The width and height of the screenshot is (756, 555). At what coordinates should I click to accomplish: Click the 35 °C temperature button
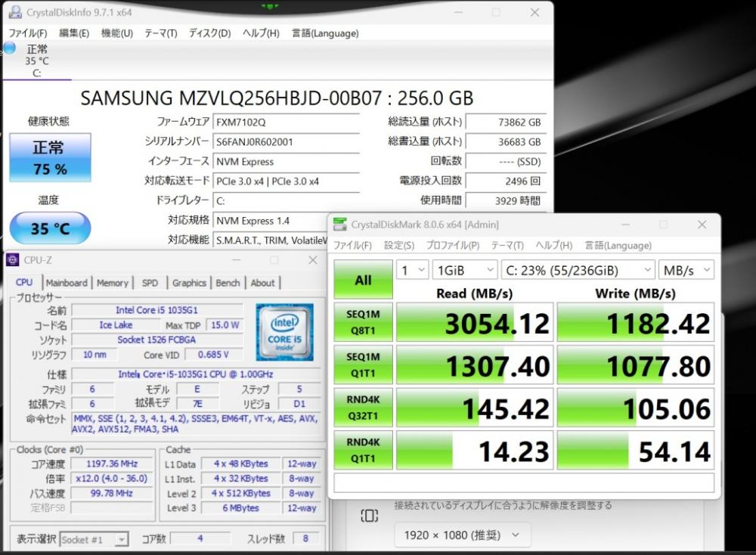[50, 228]
